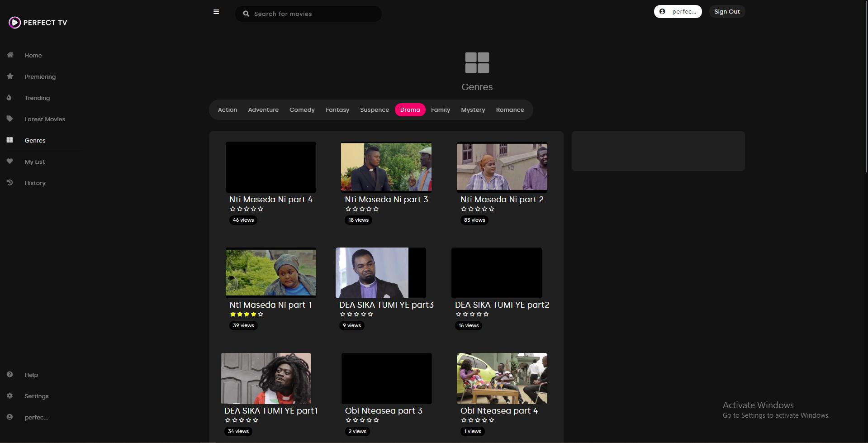Click the Perfect TV logo
The width and height of the screenshot is (868, 443).
pyautogui.click(x=38, y=23)
